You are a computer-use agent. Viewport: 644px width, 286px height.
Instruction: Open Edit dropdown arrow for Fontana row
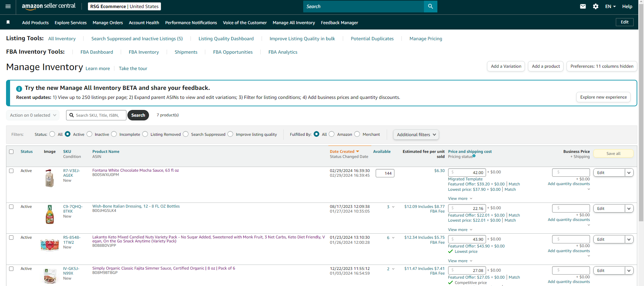click(629, 173)
